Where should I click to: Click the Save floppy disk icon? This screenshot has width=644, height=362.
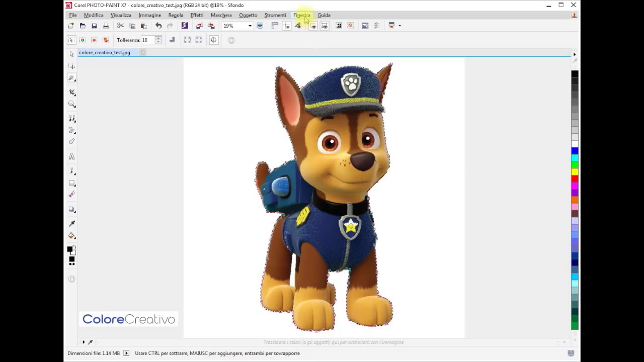click(94, 26)
